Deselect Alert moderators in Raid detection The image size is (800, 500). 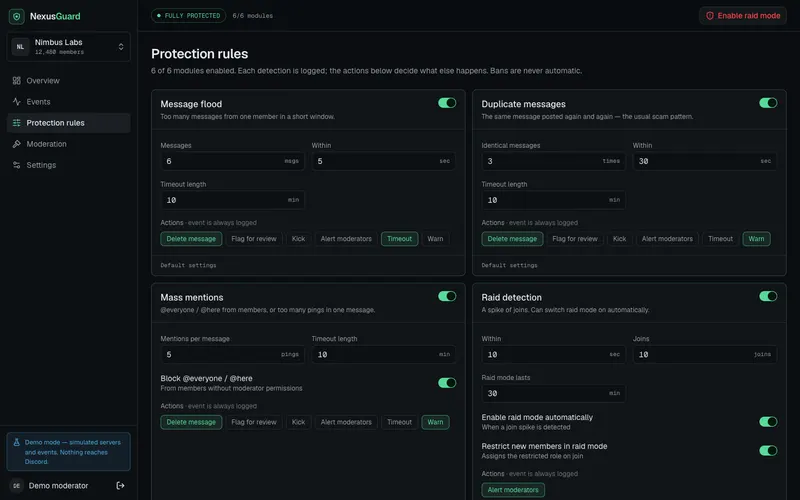pyautogui.click(x=513, y=490)
